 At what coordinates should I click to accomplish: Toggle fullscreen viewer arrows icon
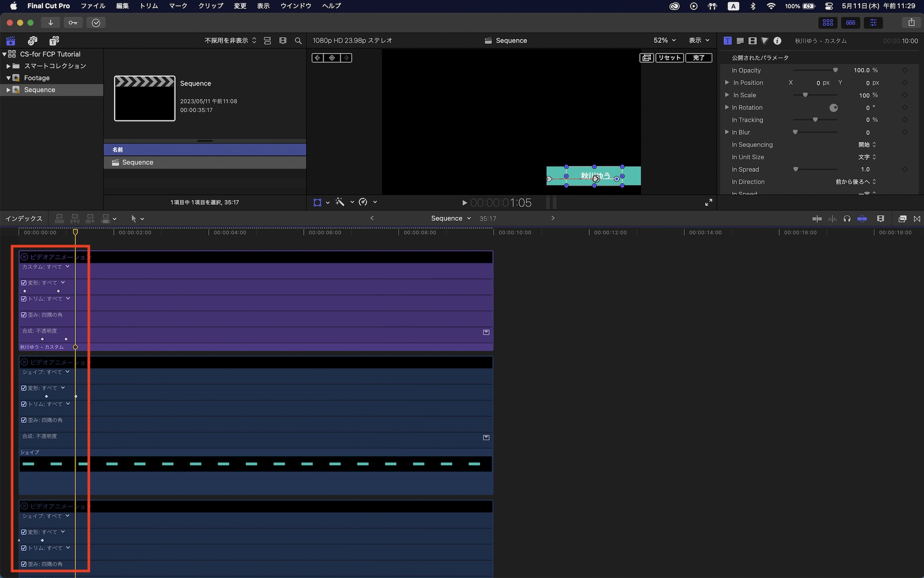708,202
